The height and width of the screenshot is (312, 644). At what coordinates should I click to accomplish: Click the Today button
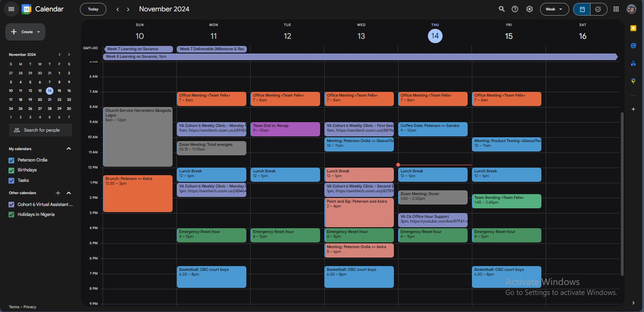(x=93, y=9)
